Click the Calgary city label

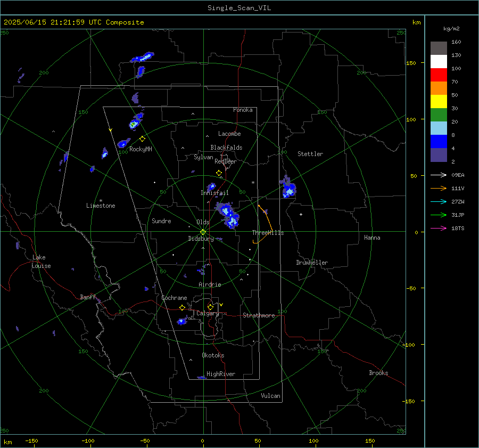pyautogui.click(x=208, y=313)
